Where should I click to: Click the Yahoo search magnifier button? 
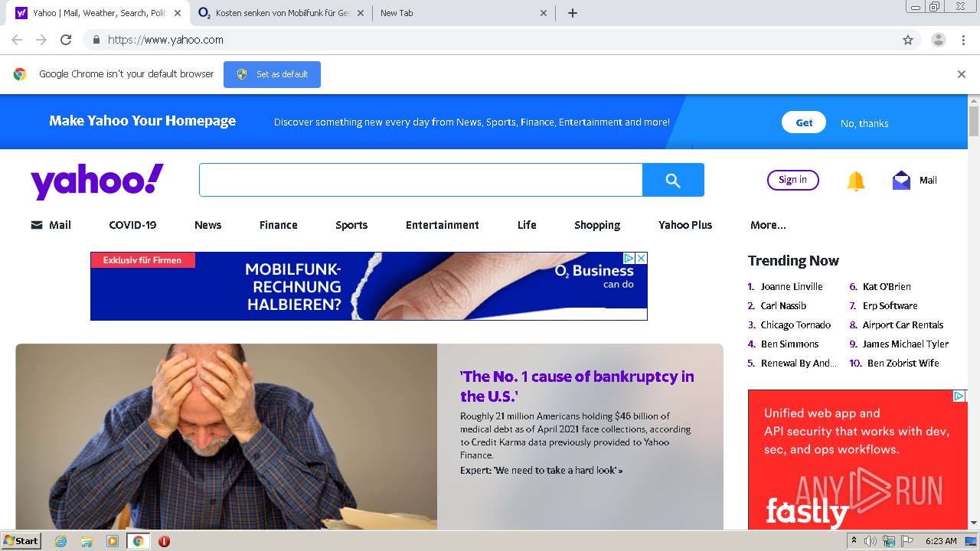point(673,180)
